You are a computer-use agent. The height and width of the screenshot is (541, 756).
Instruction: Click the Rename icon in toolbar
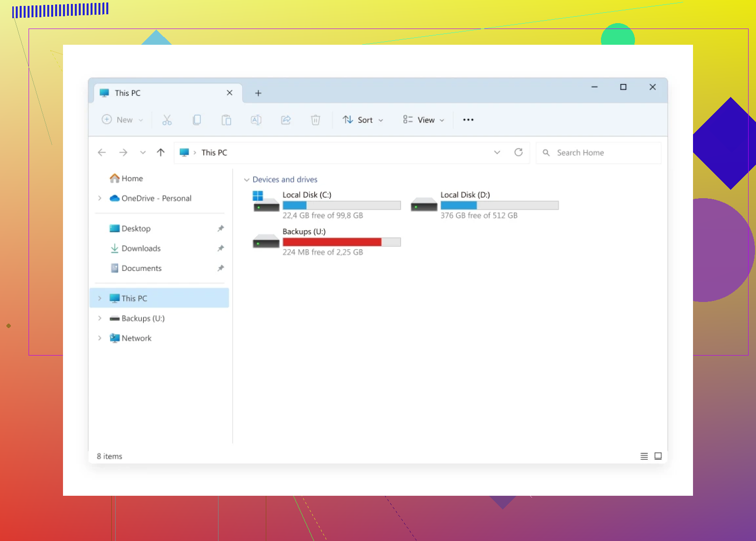(256, 120)
